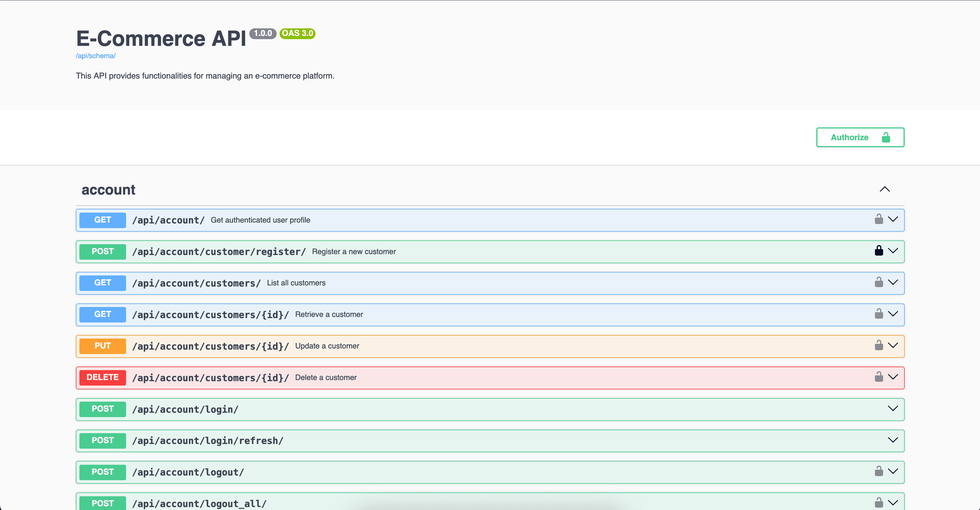980x510 pixels.
Task: Click the DELETE method badge
Action: (x=103, y=378)
